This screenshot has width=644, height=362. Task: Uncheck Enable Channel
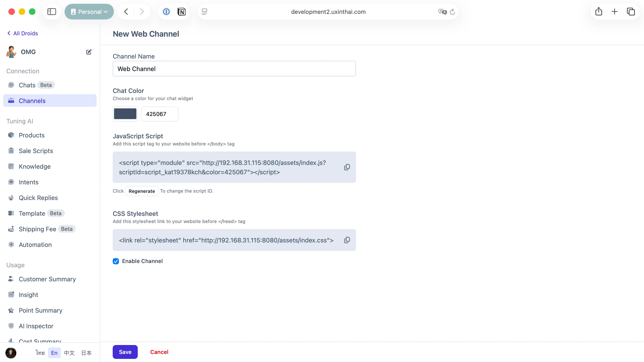tap(116, 261)
